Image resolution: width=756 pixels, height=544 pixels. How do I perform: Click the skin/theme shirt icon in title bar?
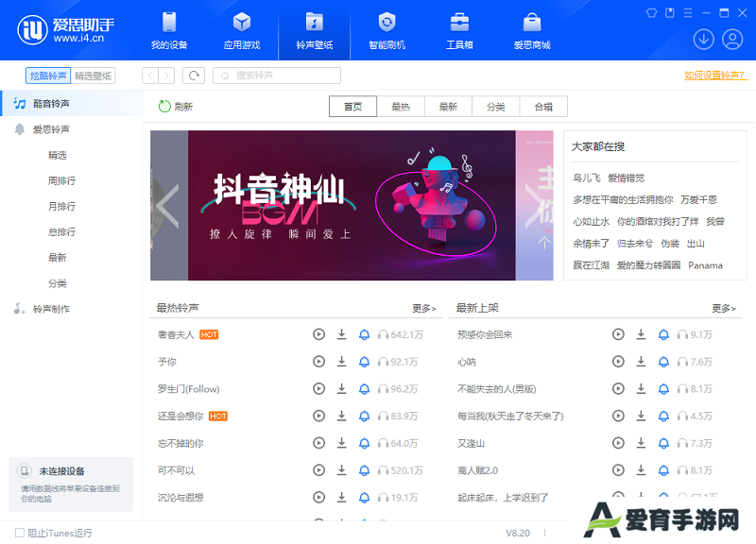click(x=651, y=13)
